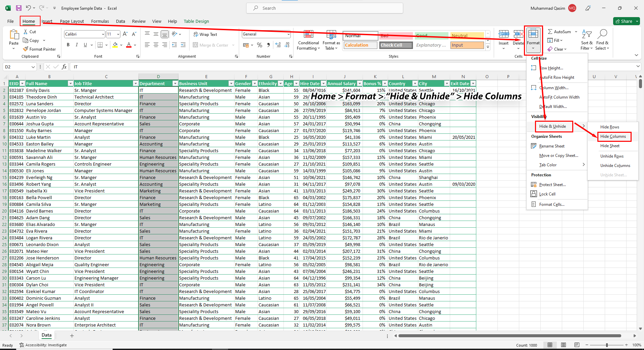This screenshot has height=350, width=644.
Task: Adjust the zoom slider at bottom right
Action: click(x=607, y=345)
